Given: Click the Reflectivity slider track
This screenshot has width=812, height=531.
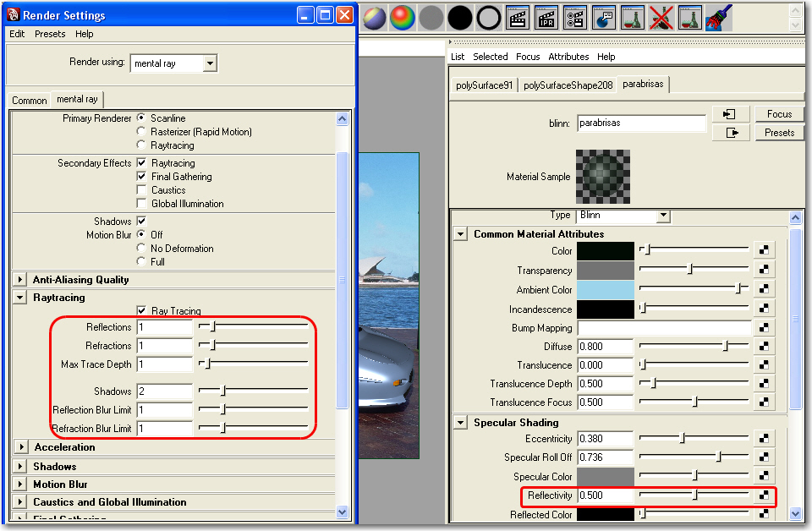Looking at the screenshot, I should point(694,495).
